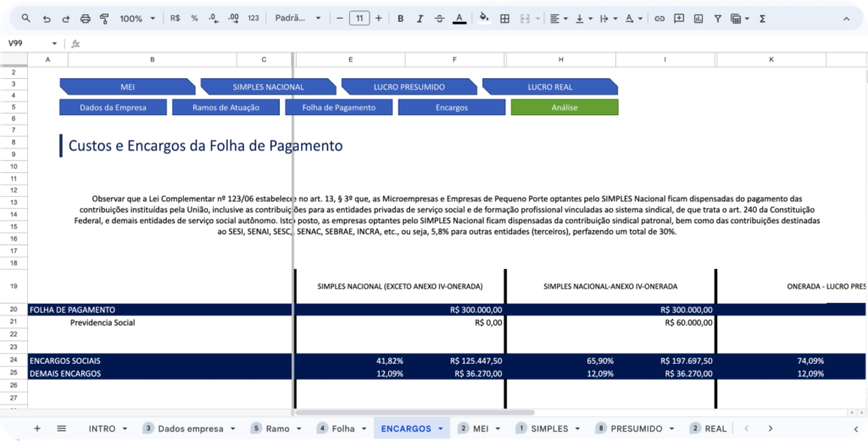Open text color picker
The width and height of the screenshot is (868, 442).
pos(459,19)
